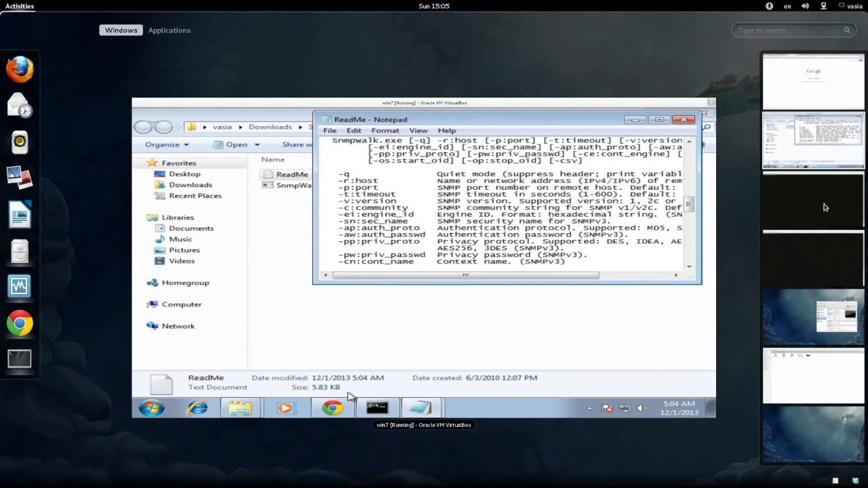Image resolution: width=868 pixels, height=488 pixels.
Task: Click Downloads in Explorer address bar
Action: (270, 127)
